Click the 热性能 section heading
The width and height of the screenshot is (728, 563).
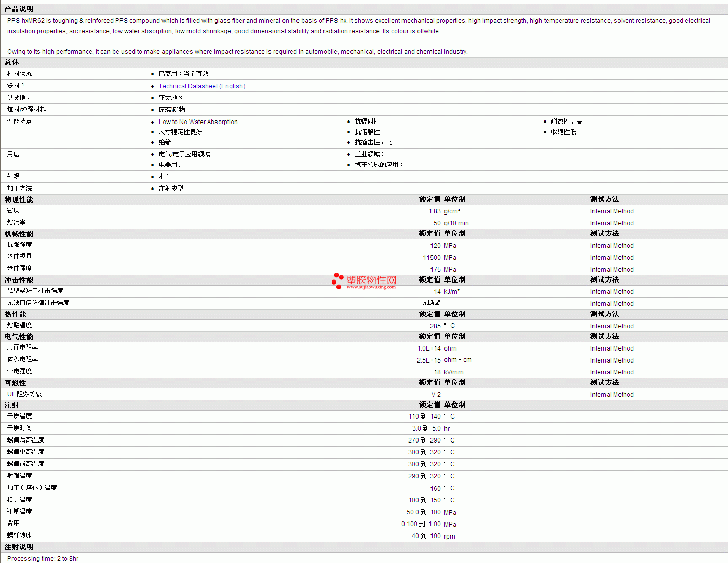point(15,314)
